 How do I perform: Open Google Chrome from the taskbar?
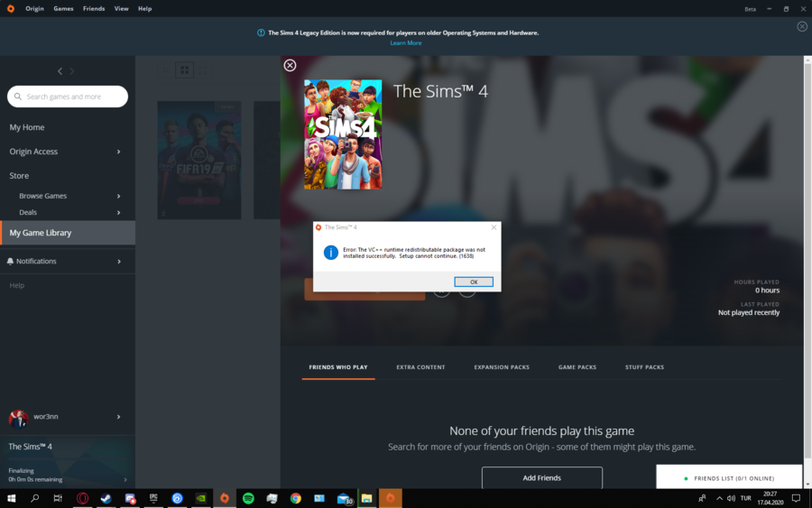296,498
